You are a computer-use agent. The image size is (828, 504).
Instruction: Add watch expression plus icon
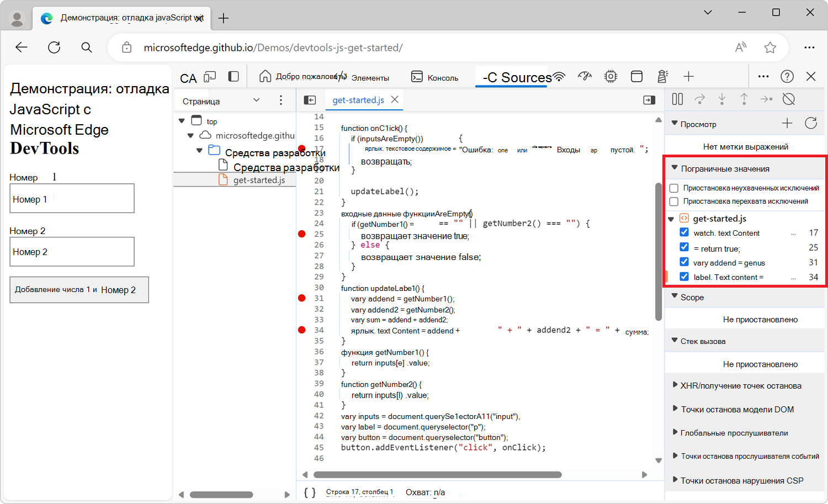(787, 123)
